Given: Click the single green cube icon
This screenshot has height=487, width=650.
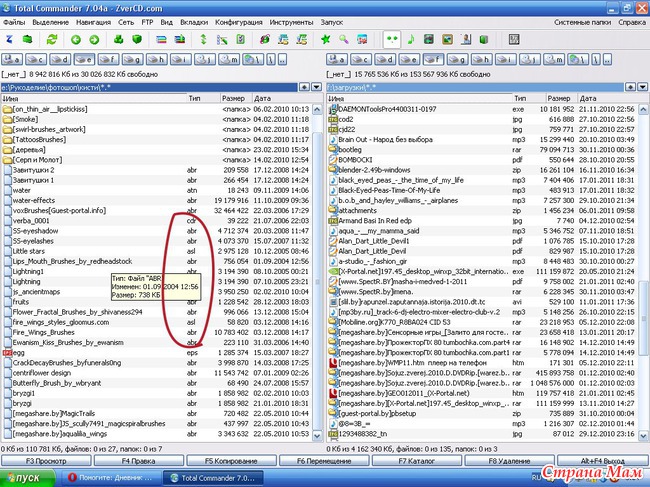Looking at the screenshot, I should coord(137,39).
